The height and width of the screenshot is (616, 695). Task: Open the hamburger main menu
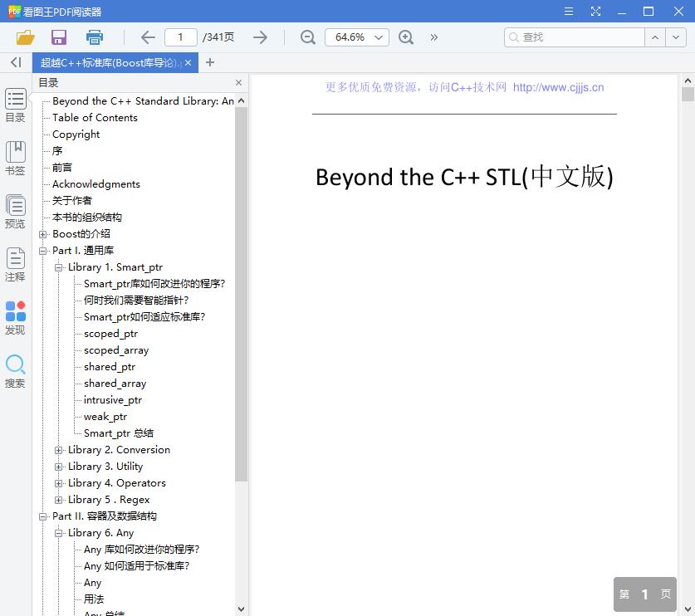[569, 12]
